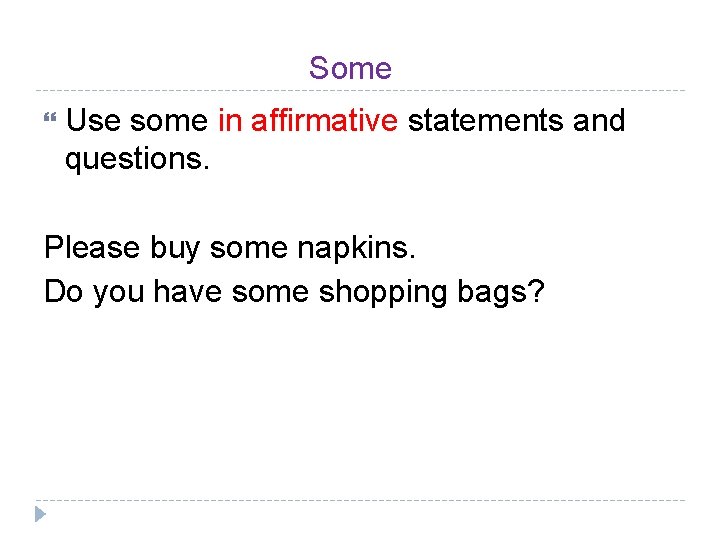Click the word 'and' ending the first bullet line
720x540 pixels.
(x=599, y=120)
